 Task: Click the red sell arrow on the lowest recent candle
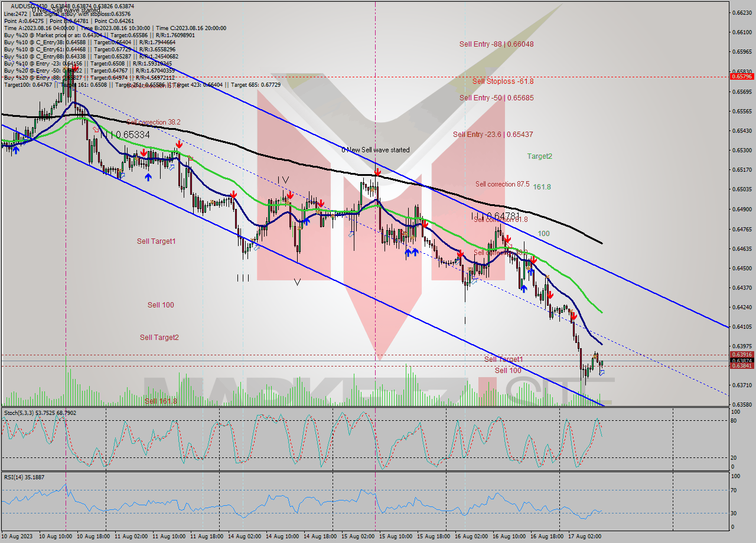point(573,316)
